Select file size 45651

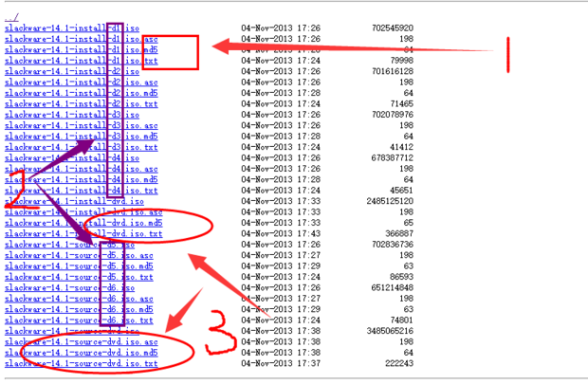pos(402,191)
